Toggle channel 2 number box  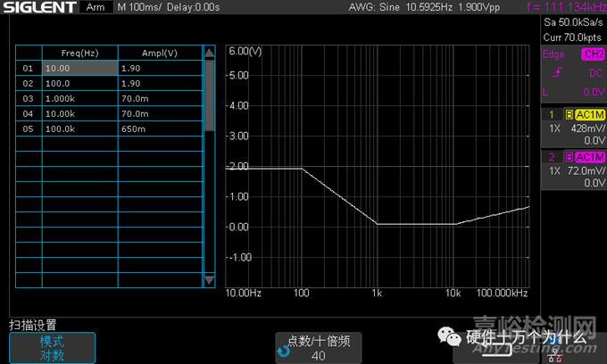click(x=552, y=158)
